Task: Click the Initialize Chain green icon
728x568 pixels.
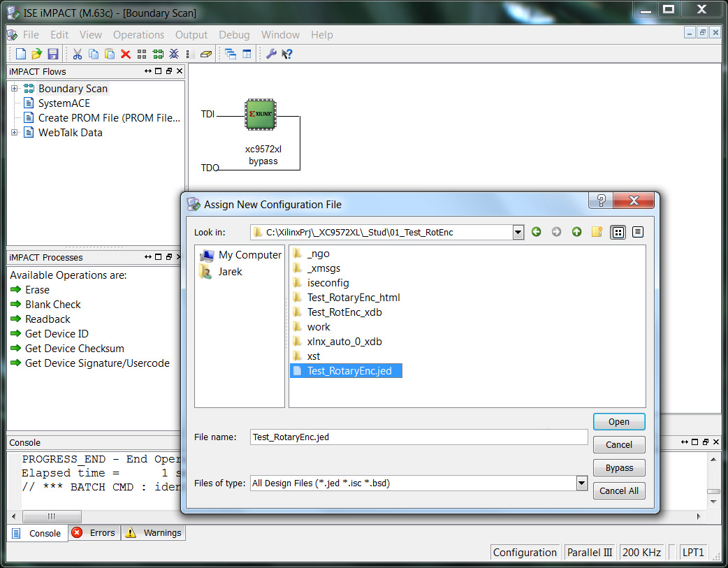Action: [158, 54]
